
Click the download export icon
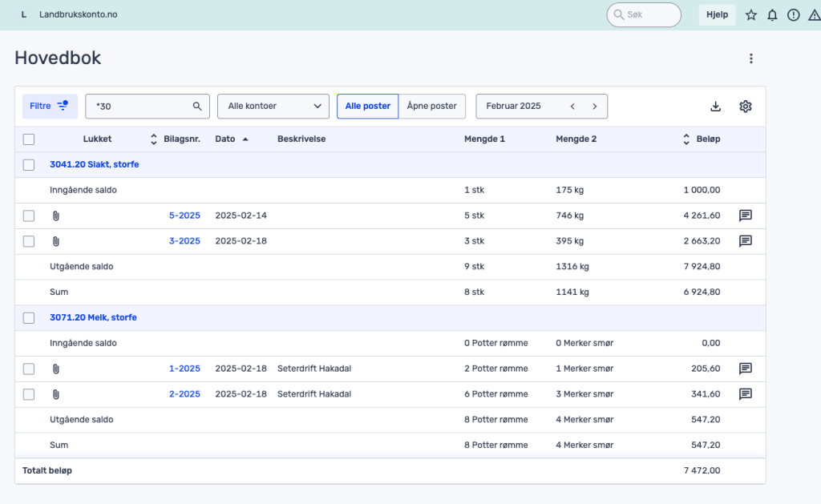pyautogui.click(x=716, y=107)
